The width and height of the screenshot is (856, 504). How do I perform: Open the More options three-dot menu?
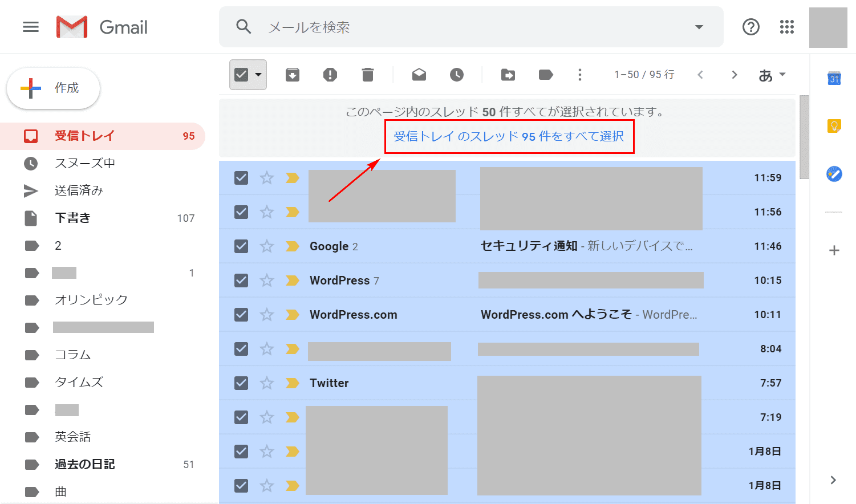click(x=580, y=75)
